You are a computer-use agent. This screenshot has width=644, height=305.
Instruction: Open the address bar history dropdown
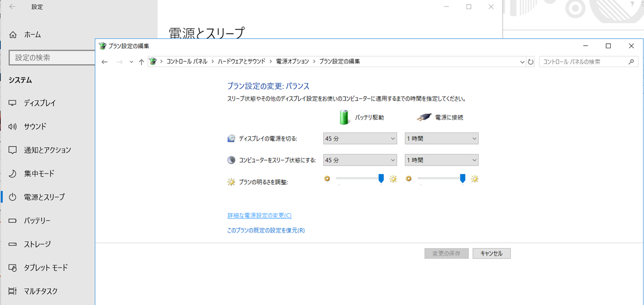pyautogui.click(x=522, y=62)
